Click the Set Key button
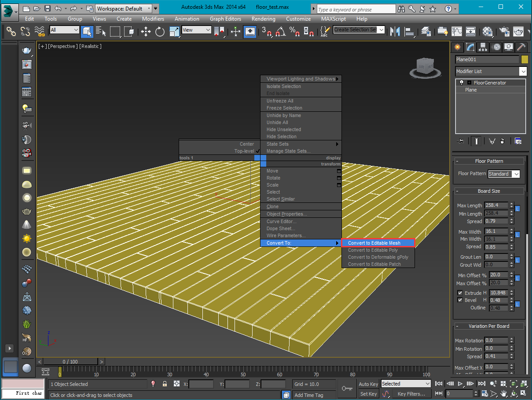This screenshot has width=532, height=400. point(368,394)
